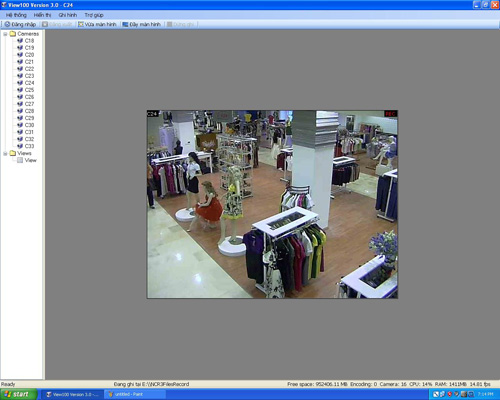
Task: Click the camera icon for C24
Action: click(20, 83)
